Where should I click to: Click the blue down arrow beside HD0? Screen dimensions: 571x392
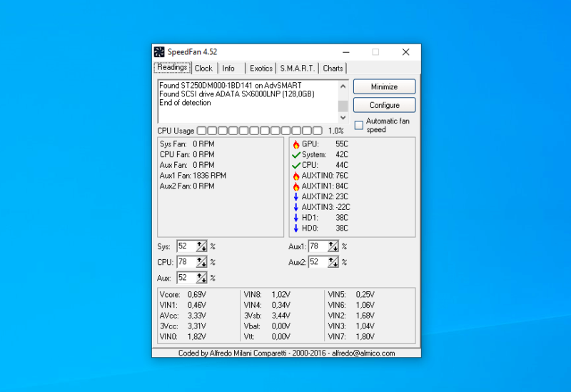point(296,228)
